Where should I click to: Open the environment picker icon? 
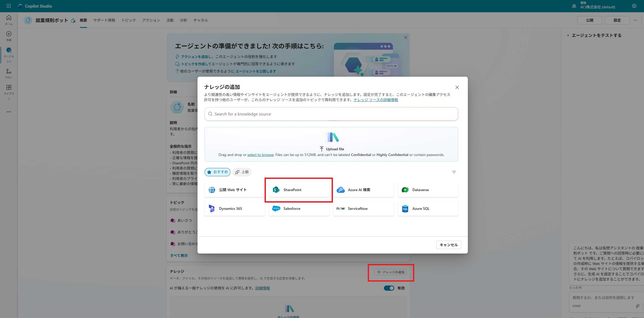[574, 6]
